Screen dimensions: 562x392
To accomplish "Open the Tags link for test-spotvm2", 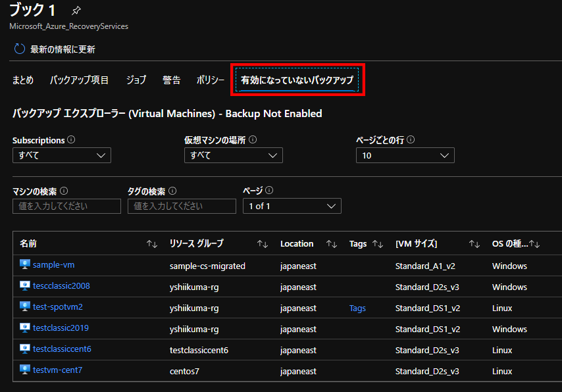I will (357, 308).
